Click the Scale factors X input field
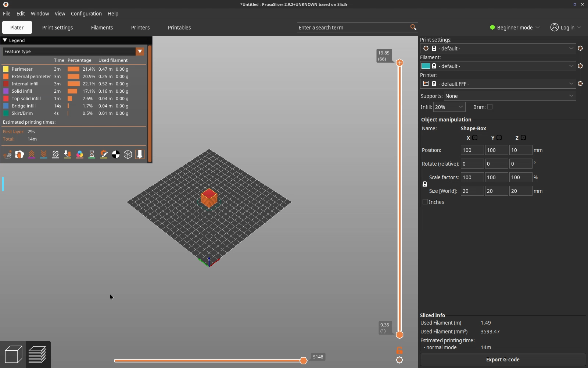The height and width of the screenshot is (368, 588). coord(472,177)
